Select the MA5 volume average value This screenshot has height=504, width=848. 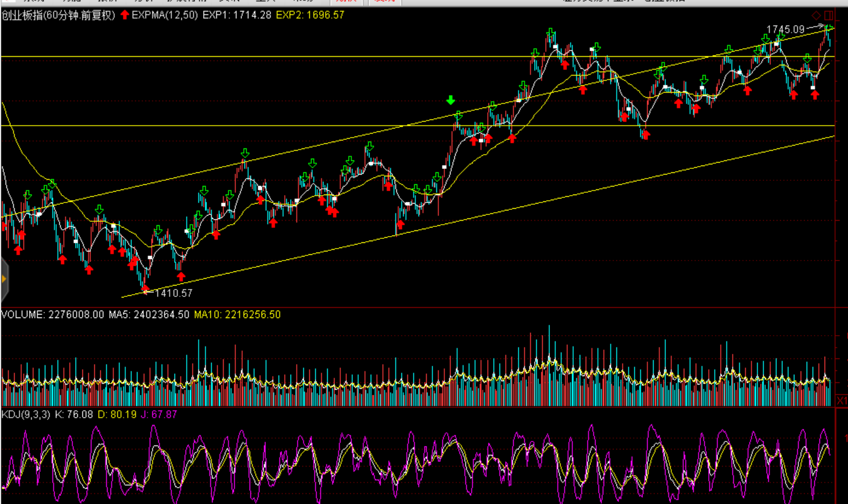point(149,315)
